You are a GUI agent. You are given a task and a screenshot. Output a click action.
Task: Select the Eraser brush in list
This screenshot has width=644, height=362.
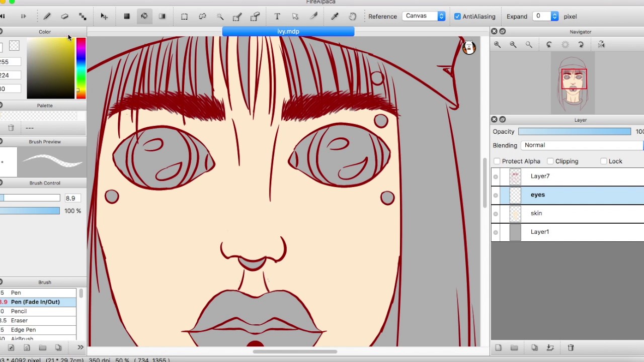[x=38, y=320]
